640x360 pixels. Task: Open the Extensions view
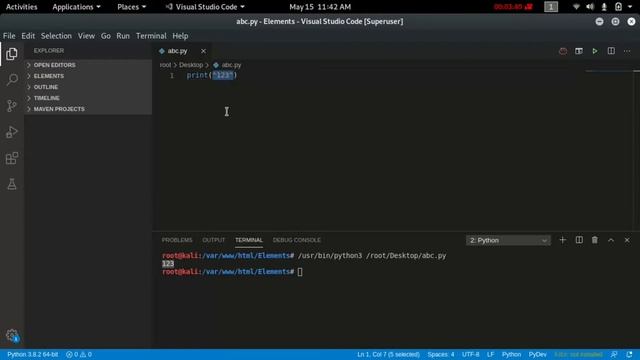(x=12, y=158)
